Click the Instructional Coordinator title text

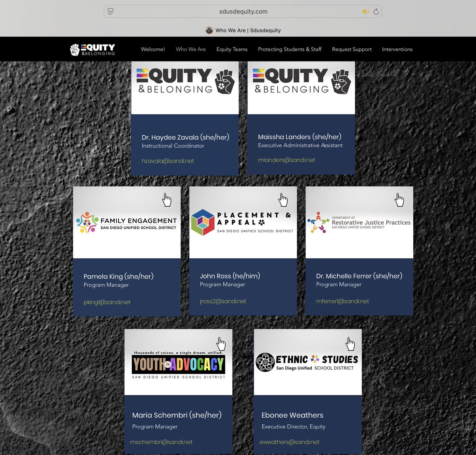(173, 146)
